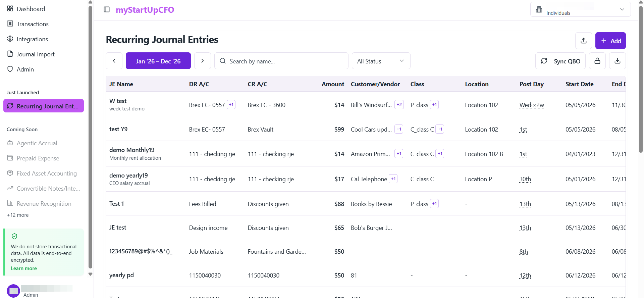Click the Add button
Viewport: 644px width, 298px height.
(610, 41)
